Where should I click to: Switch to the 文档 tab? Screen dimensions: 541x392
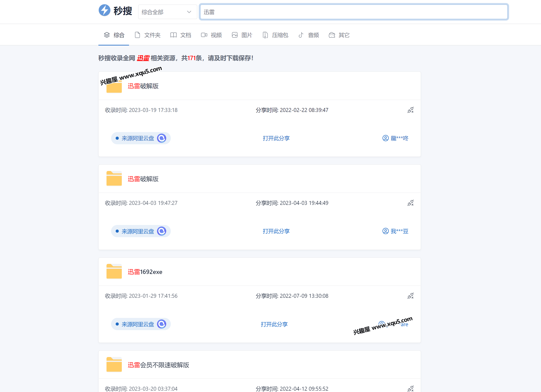click(x=181, y=35)
